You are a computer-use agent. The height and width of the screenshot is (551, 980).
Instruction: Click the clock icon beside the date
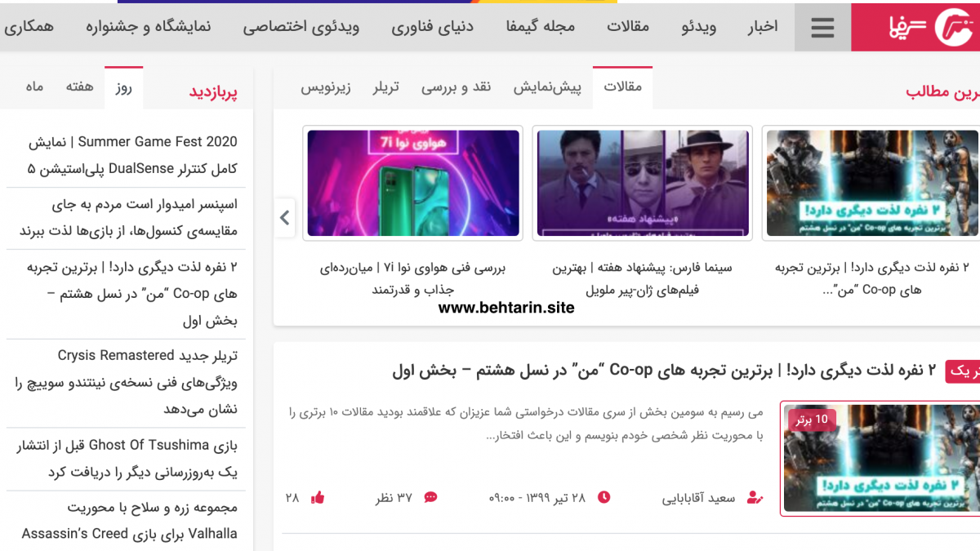604,497
